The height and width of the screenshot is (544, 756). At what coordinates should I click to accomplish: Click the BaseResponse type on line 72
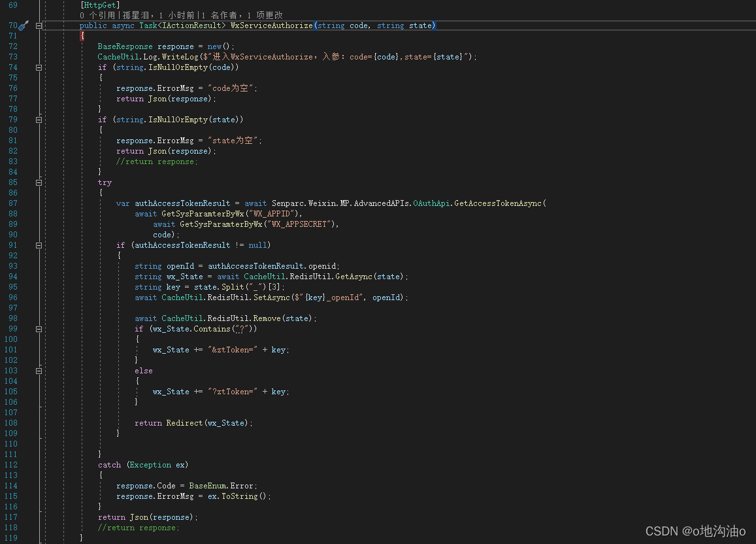125,46
